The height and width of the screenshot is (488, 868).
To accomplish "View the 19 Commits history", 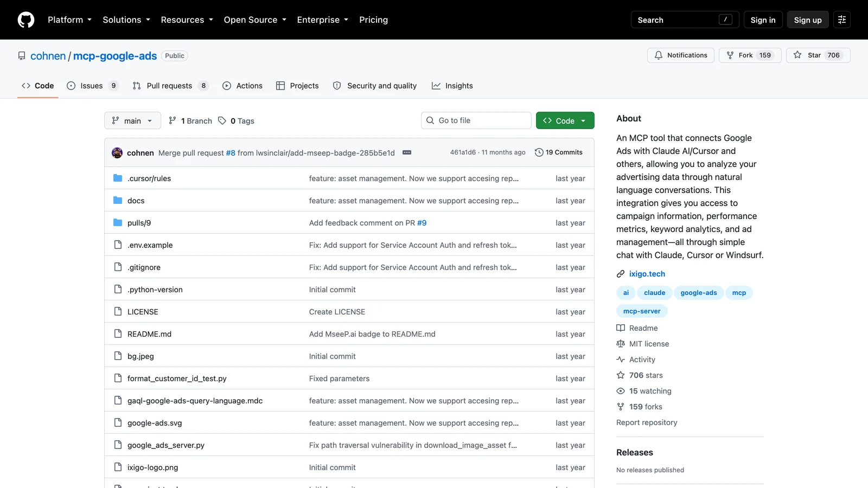I will [559, 152].
